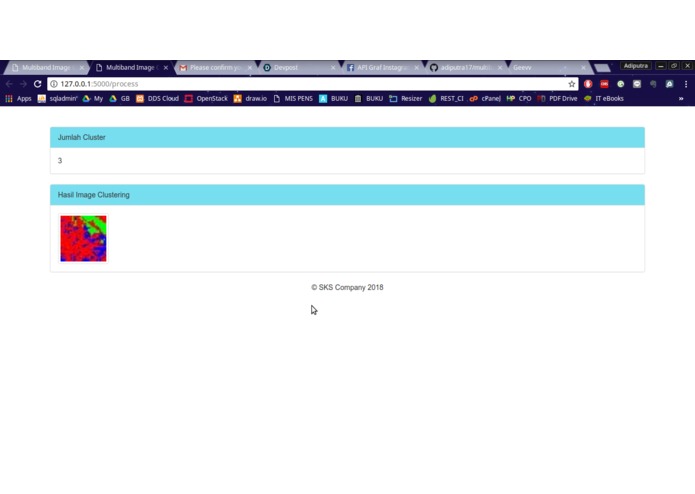Click the red OBS extension icon

coord(604,84)
